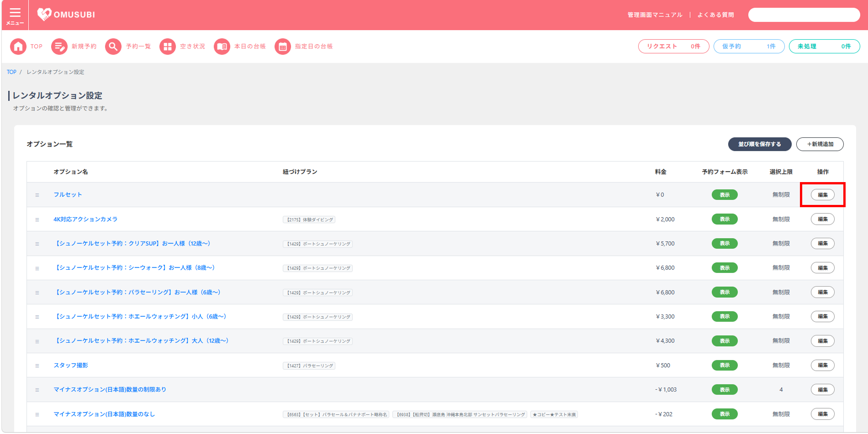Toggle 表示 badge for ホエールウォッチング 小人

[725, 316]
